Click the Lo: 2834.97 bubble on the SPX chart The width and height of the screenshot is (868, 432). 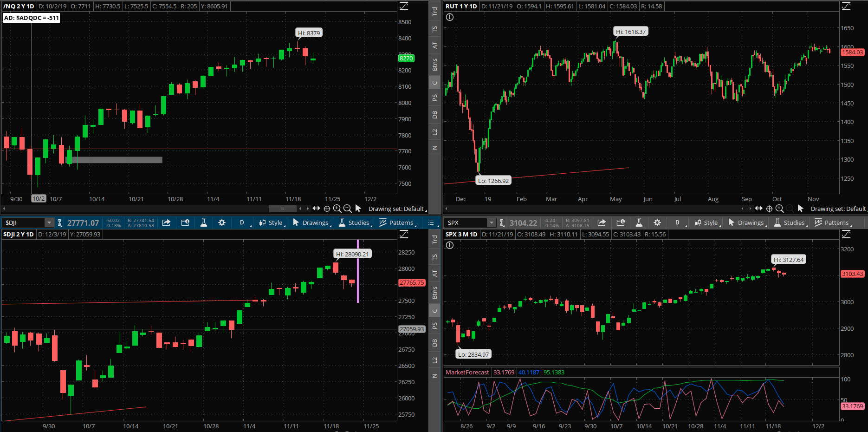[473, 354]
